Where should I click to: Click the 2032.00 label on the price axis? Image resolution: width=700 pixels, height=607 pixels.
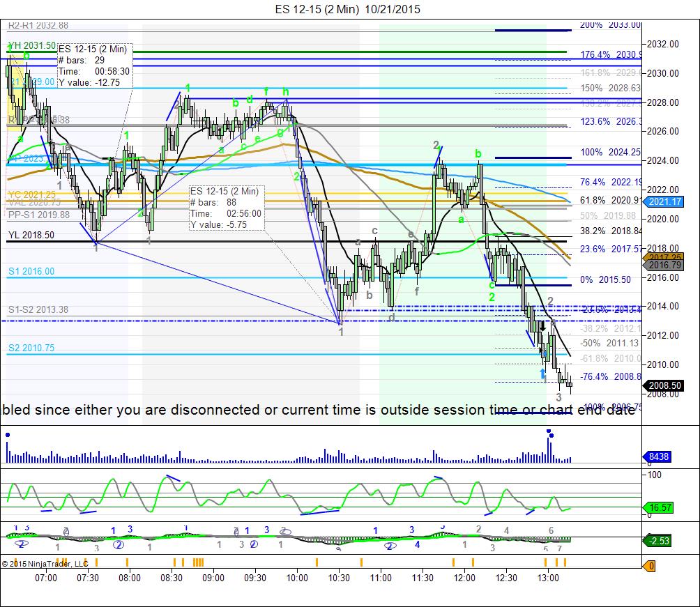[663, 44]
